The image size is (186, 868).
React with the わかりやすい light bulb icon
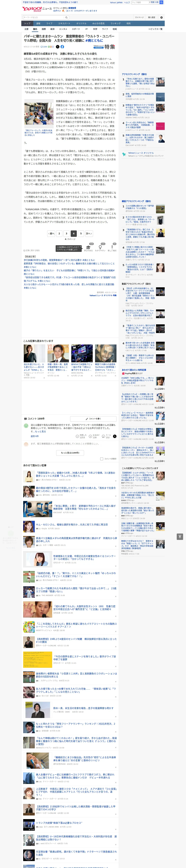[x=100, y=247]
